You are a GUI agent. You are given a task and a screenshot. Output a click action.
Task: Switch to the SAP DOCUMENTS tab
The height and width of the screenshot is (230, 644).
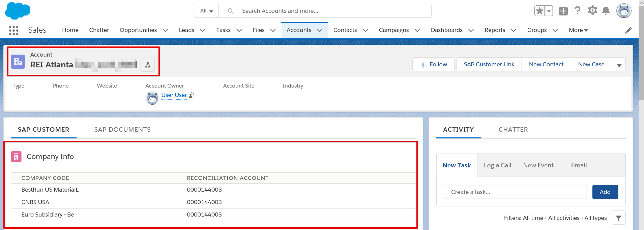click(x=122, y=130)
